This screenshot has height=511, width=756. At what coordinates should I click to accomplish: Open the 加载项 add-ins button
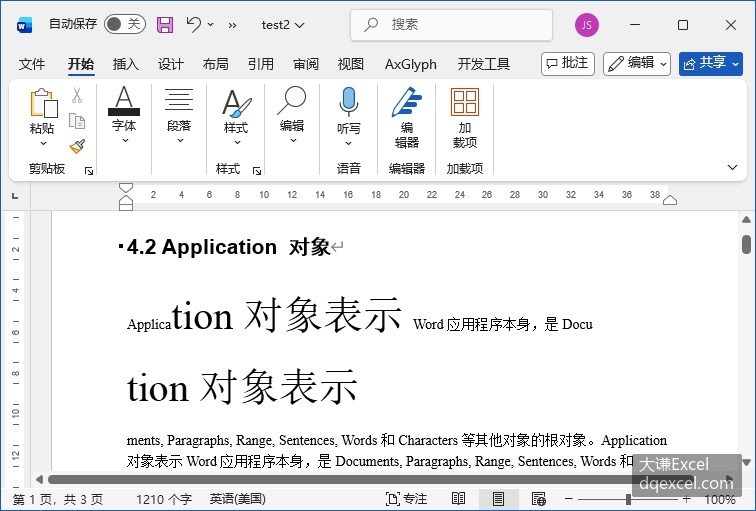tap(465, 118)
